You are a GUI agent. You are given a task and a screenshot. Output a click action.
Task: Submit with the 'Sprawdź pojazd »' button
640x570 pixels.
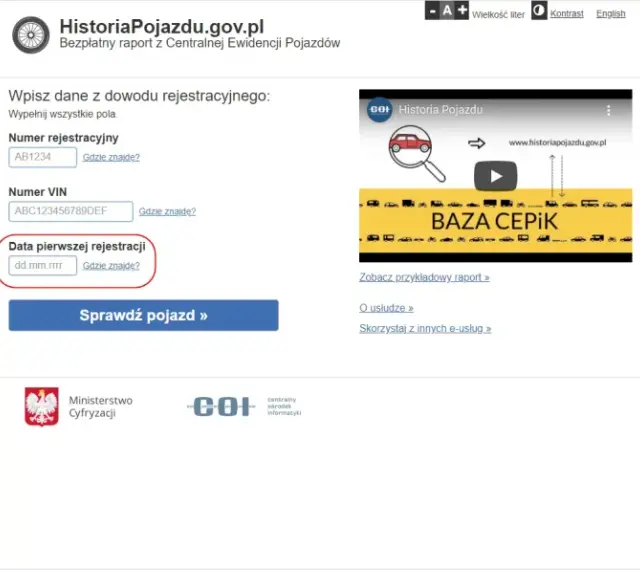pos(143,315)
